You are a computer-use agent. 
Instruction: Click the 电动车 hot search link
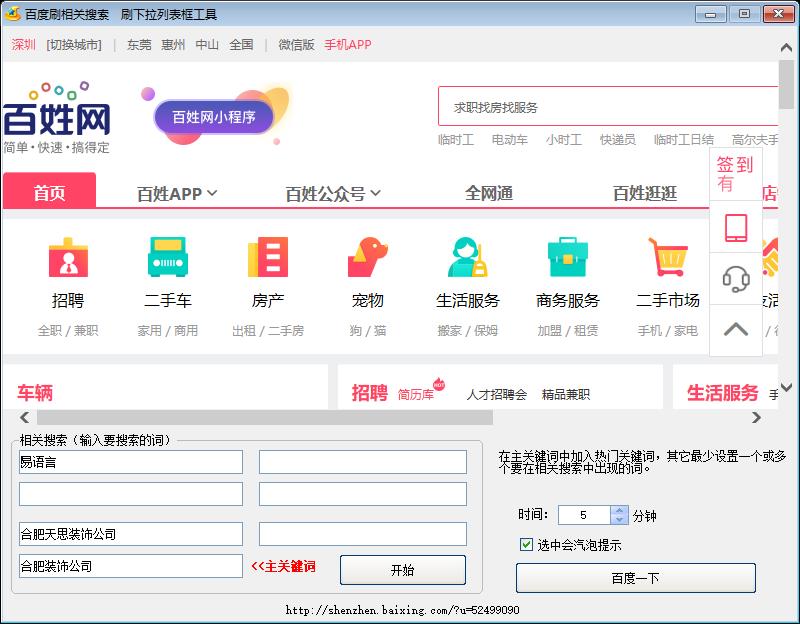click(x=510, y=139)
